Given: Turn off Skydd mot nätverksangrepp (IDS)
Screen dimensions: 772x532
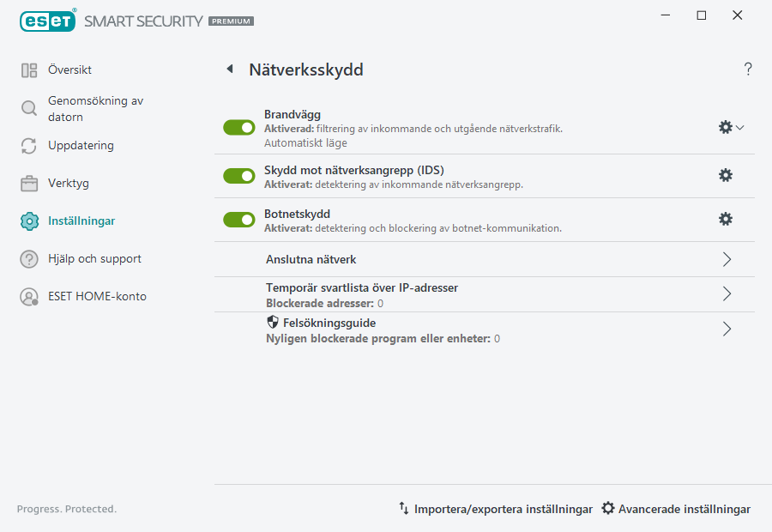Looking at the screenshot, I should (x=238, y=175).
